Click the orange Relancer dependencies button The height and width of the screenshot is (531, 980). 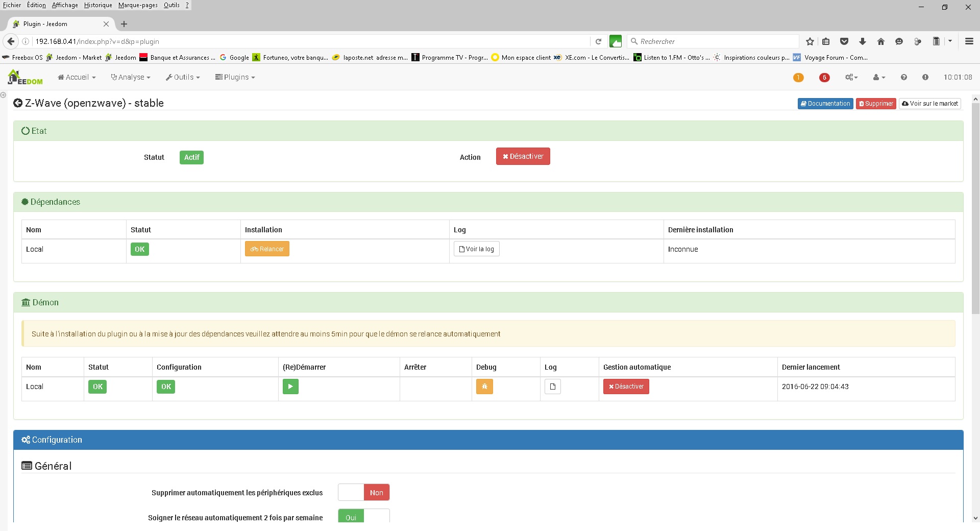point(267,249)
